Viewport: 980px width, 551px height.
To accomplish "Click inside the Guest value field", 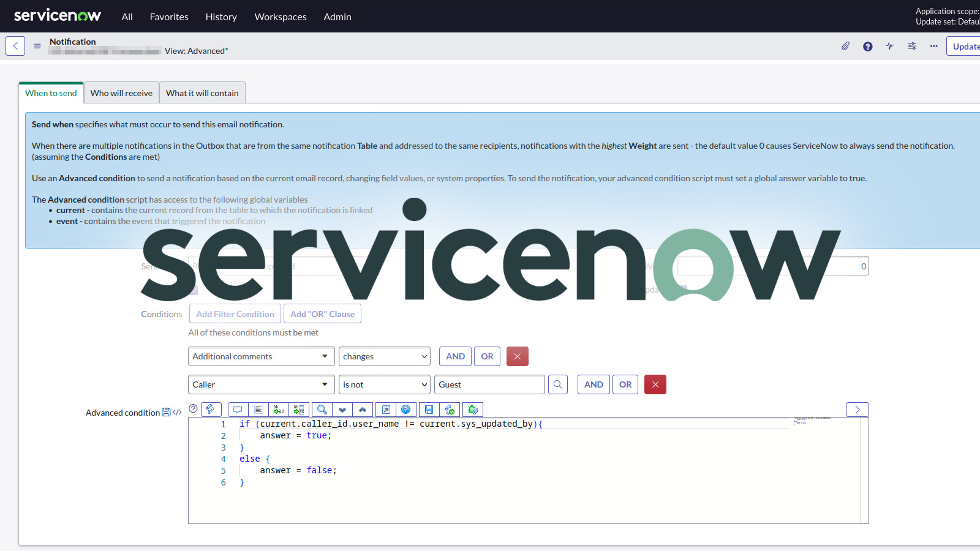I will 489,384.
